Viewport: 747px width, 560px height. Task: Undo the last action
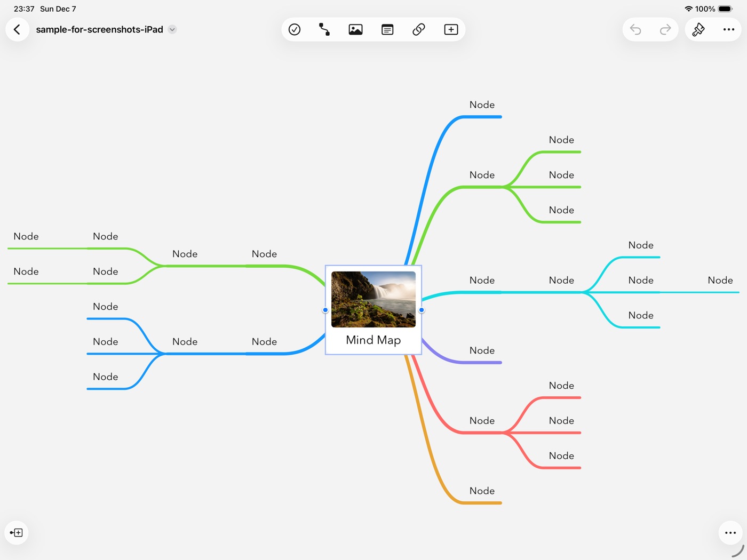point(635,29)
